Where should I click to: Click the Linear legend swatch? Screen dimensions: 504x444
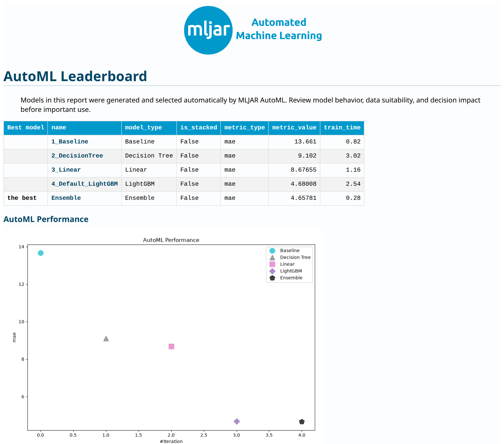pyautogui.click(x=272, y=264)
